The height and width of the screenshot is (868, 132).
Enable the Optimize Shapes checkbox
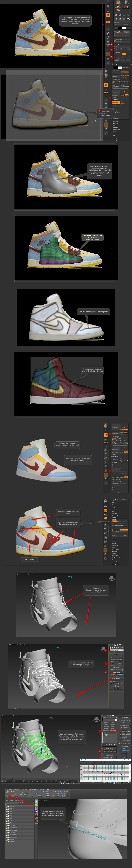[121, 729]
